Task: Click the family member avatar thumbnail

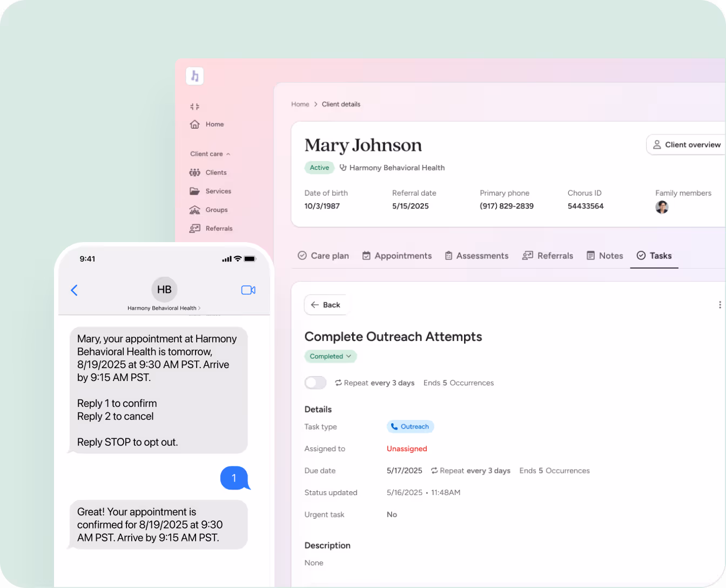Action: (x=662, y=207)
